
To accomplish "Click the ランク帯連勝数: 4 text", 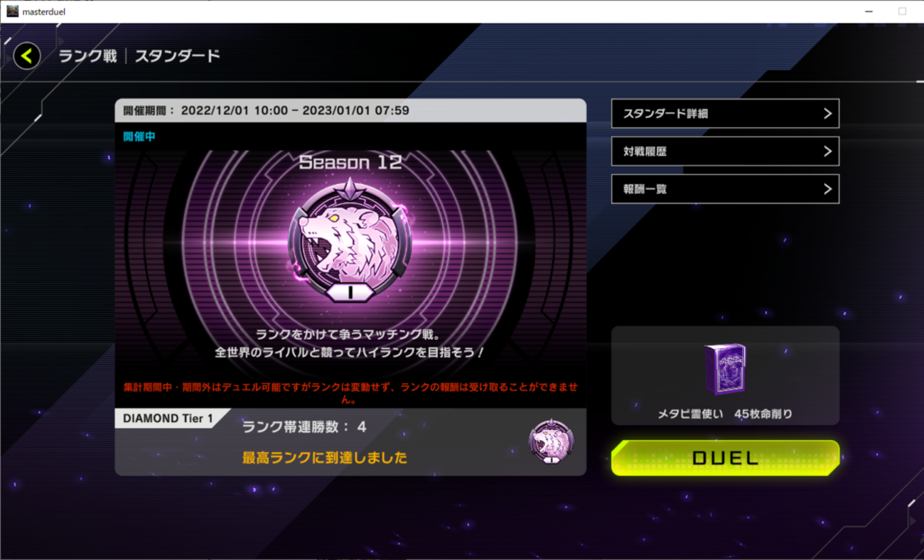I will point(304,427).
